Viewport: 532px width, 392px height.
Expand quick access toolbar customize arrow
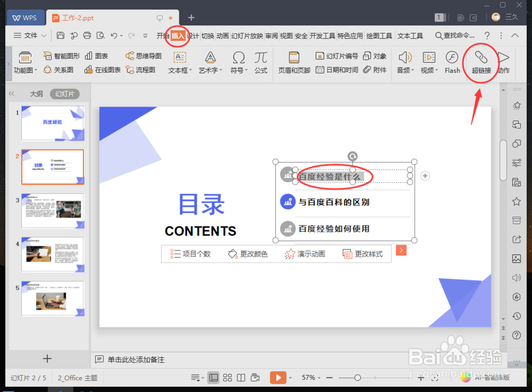(x=145, y=35)
